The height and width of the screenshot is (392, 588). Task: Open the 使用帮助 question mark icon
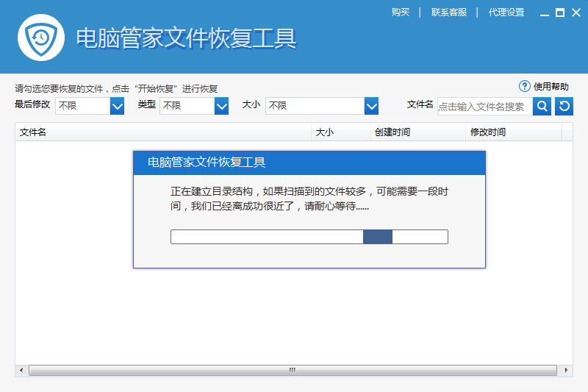tap(524, 86)
